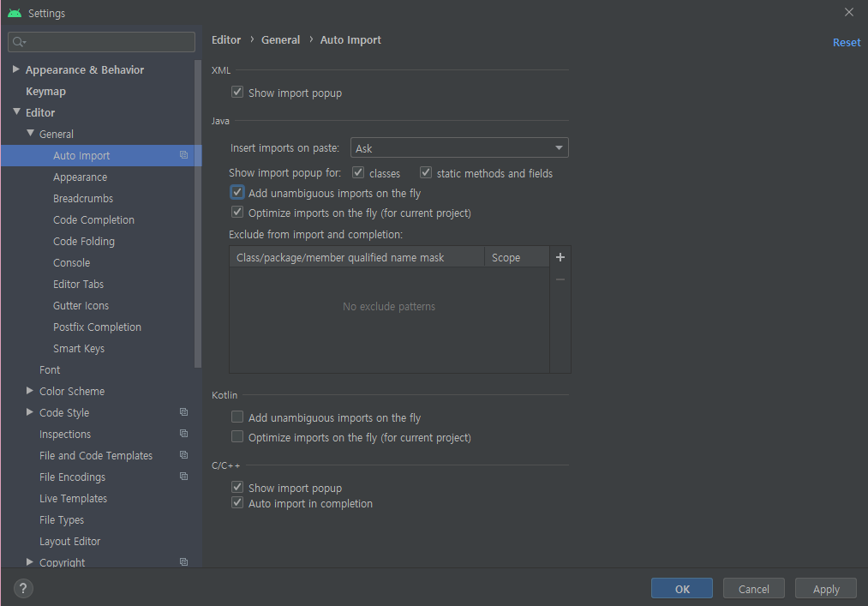This screenshot has width=868, height=606.
Task: Open Code Completion settings
Action: pyautogui.click(x=93, y=220)
